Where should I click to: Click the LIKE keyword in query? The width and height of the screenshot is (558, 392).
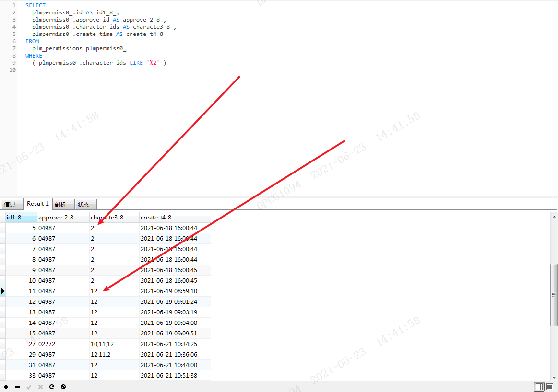[136, 63]
